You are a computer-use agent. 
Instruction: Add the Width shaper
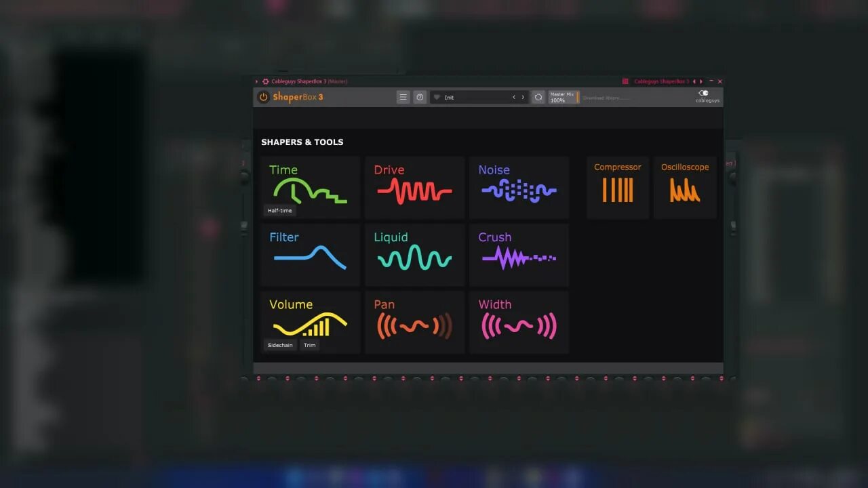pos(519,322)
